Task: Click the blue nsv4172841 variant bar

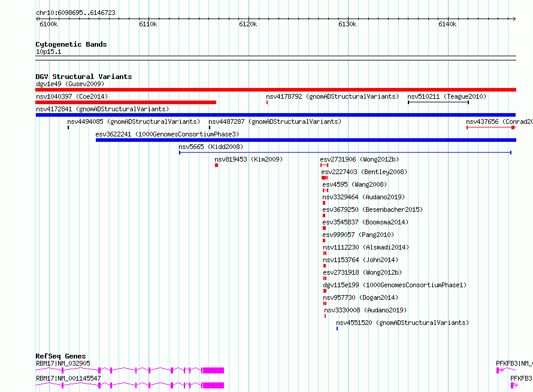Action: (275, 115)
